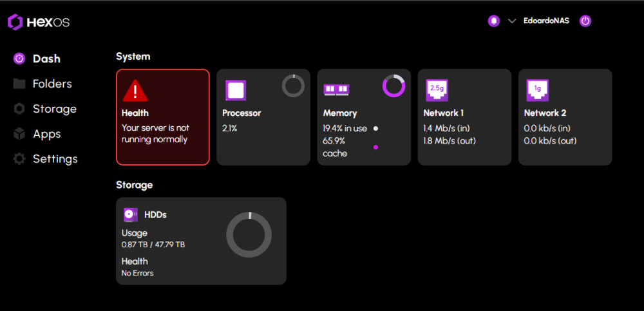Expand the chevron next to EdoardoNAS
Image resolution: width=644 pixels, height=311 pixels.
512,21
